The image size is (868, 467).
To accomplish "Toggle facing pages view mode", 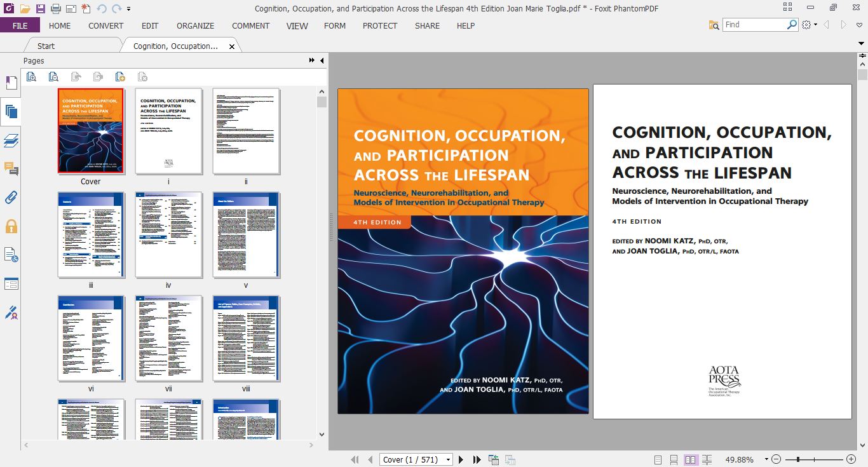I will coord(691,459).
